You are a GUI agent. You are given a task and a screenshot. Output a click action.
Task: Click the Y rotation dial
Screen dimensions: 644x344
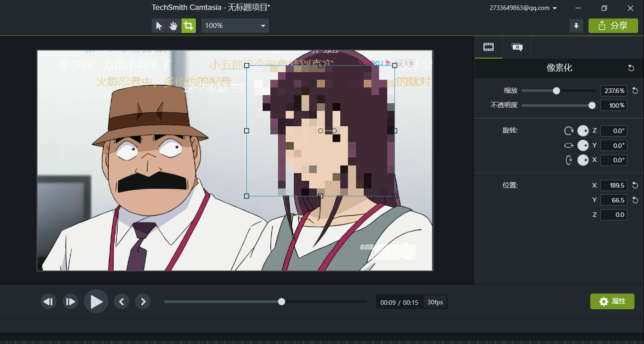[x=583, y=145]
